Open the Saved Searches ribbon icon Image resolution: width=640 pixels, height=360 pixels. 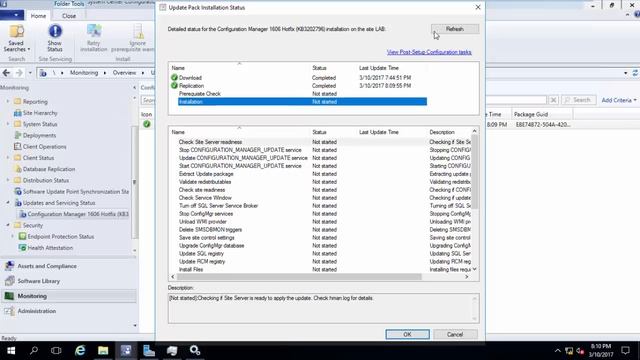tap(16, 32)
